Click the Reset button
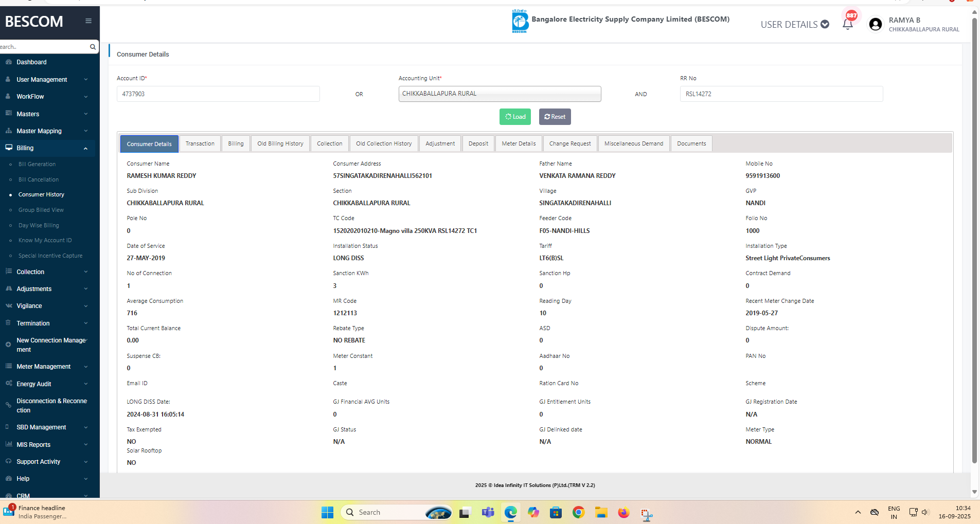 point(555,117)
